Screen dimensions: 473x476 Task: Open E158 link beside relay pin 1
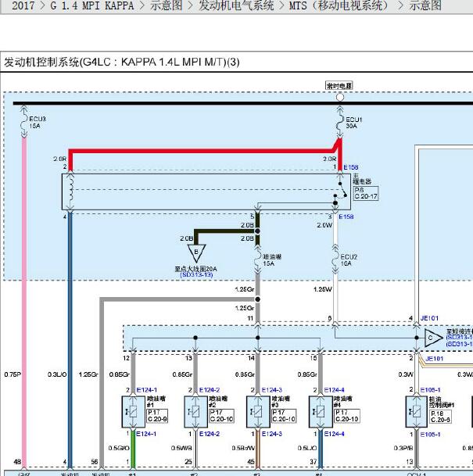(351, 167)
